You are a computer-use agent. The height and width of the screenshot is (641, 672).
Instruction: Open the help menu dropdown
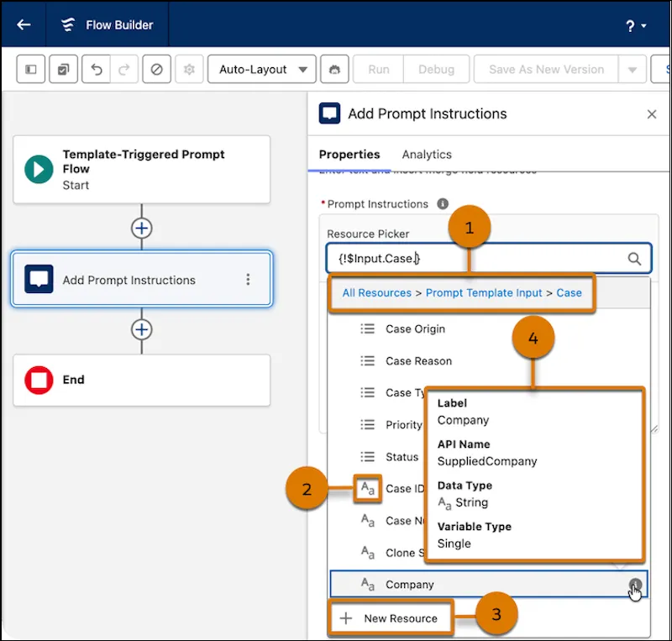636,26
